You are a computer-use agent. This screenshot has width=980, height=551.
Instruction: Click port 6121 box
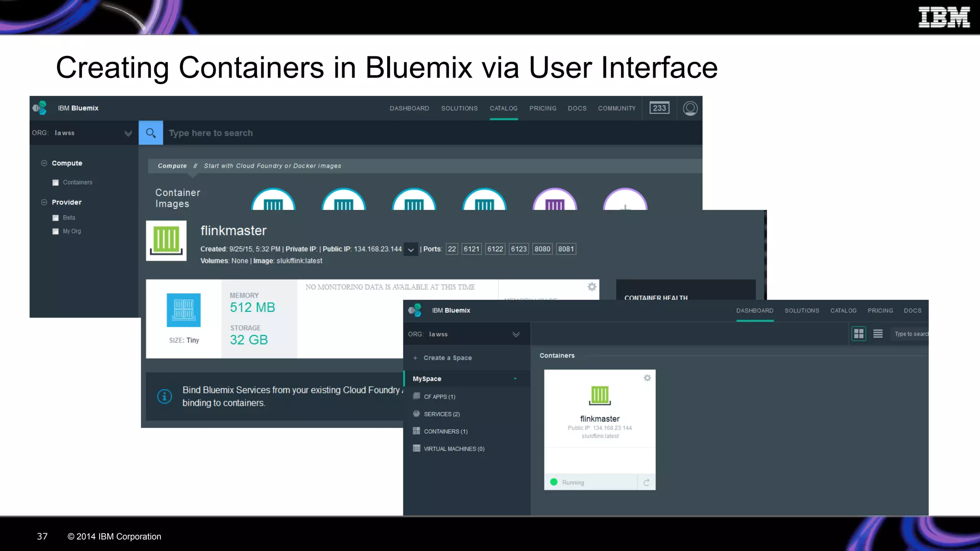pos(471,249)
